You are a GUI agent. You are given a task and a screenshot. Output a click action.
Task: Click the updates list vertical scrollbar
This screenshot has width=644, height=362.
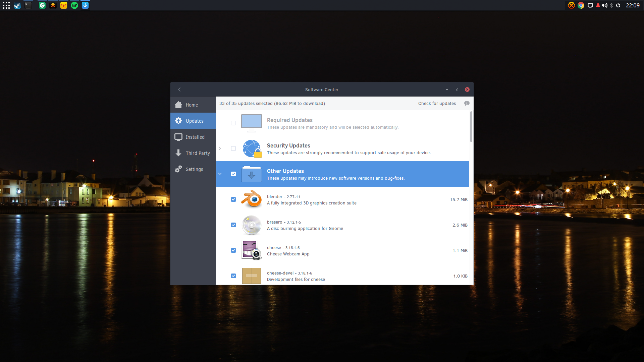point(471,127)
